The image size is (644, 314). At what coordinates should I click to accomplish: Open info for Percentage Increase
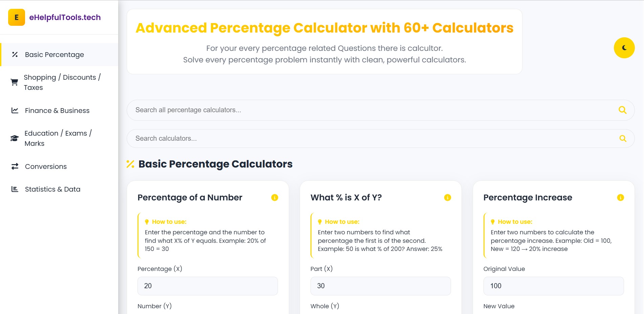[x=621, y=197]
